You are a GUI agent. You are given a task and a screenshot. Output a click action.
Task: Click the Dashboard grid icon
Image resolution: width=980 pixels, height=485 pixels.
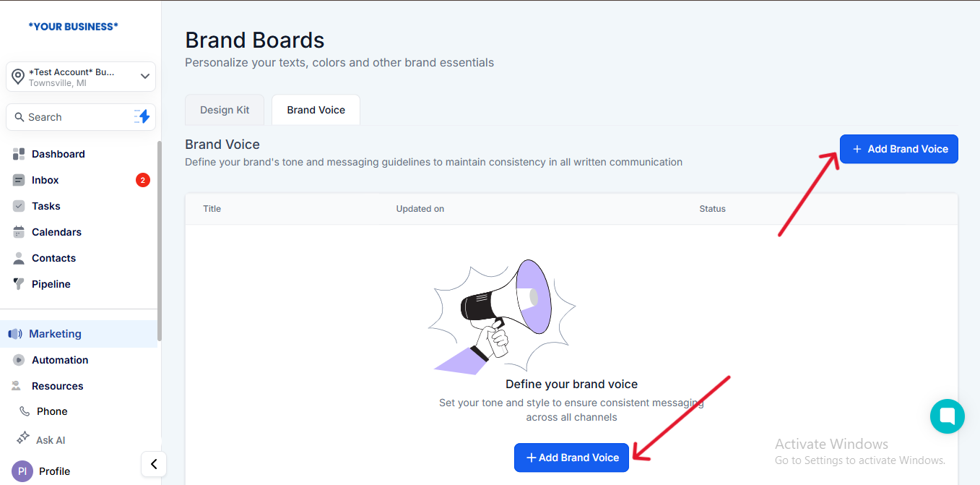19,154
